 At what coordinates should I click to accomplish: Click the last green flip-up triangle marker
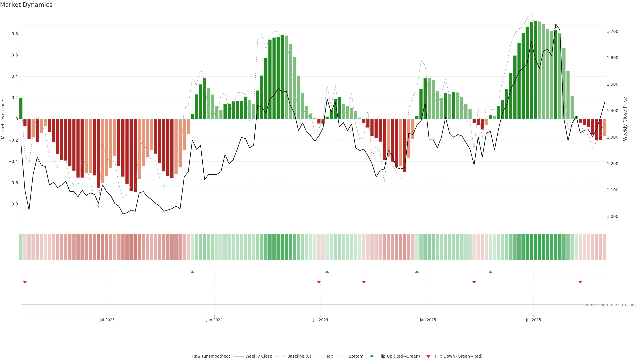(490, 272)
